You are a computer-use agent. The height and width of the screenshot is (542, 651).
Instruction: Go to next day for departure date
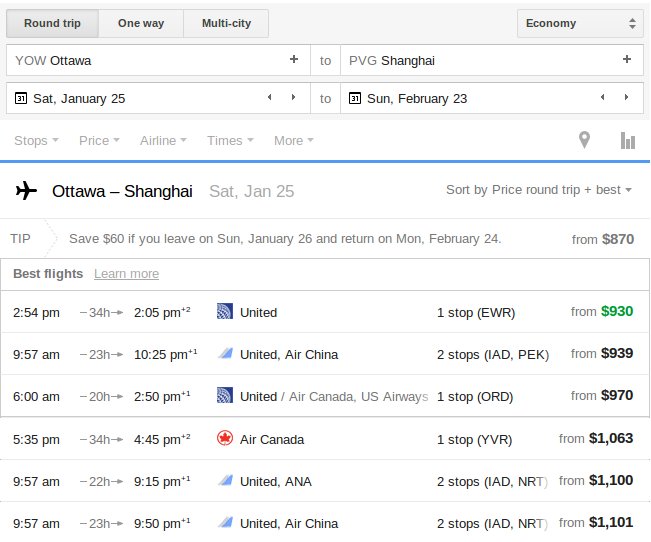click(293, 98)
